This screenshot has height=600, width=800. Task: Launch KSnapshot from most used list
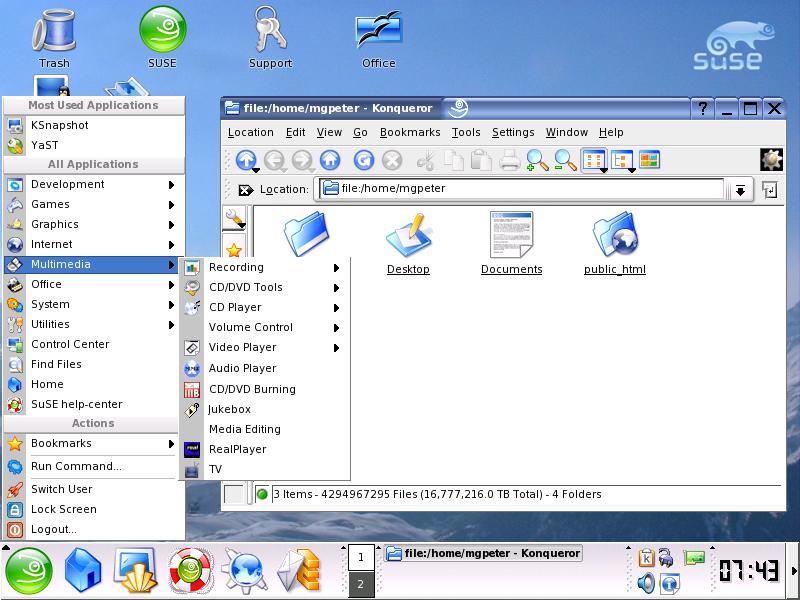click(92, 125)
